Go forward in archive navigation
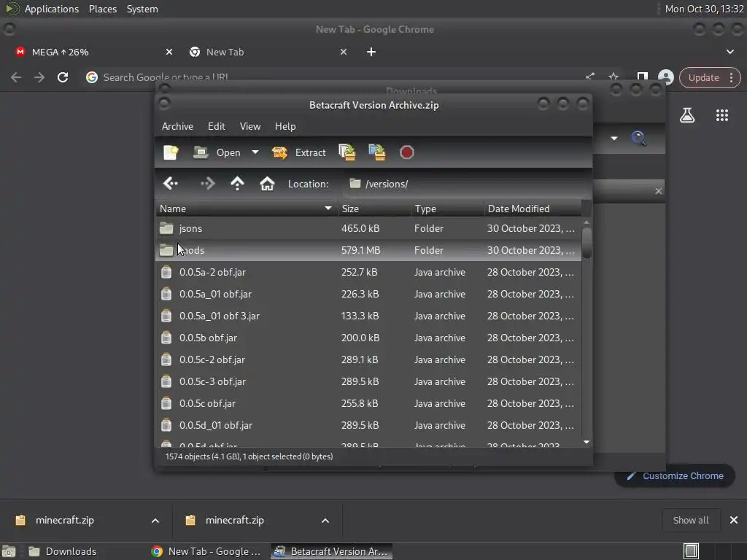Image resolution: width=747 pixels, height=560 pixels. click(x=208, y=183)
